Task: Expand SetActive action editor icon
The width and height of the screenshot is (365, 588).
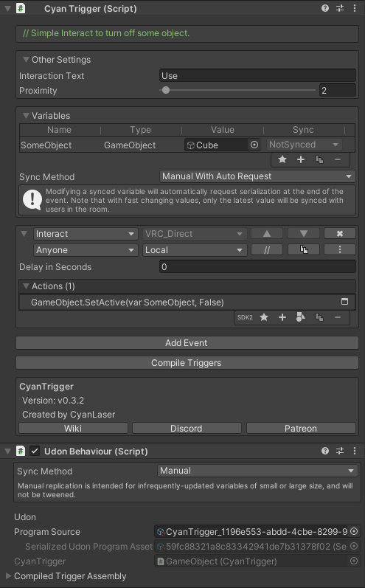Action: [x=345, y=302]
